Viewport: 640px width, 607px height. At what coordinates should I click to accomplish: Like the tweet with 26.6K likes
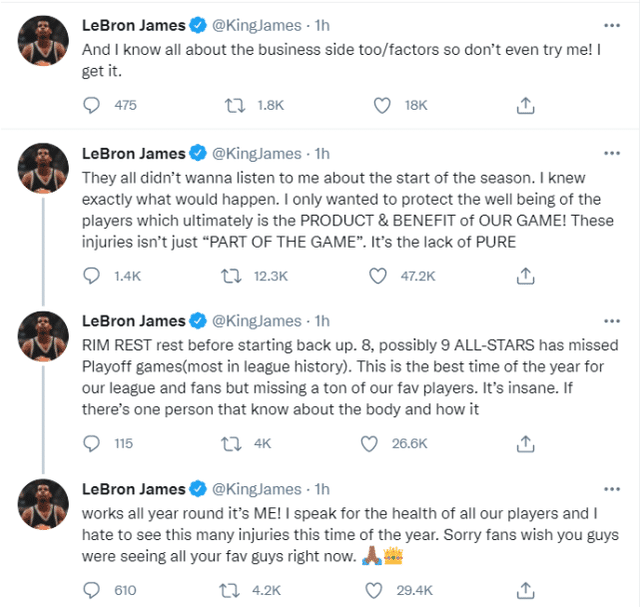click(x=369, y=443)
